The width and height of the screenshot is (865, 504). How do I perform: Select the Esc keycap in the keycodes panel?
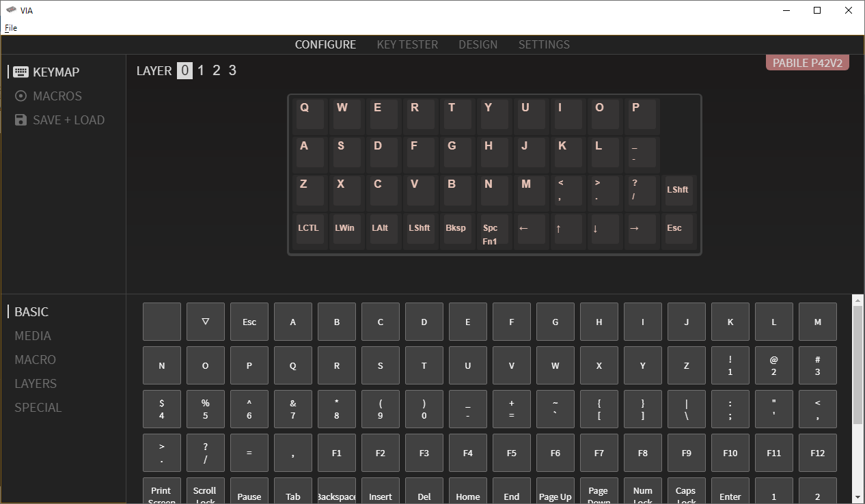pyautogui.click(x=249, y=321)
